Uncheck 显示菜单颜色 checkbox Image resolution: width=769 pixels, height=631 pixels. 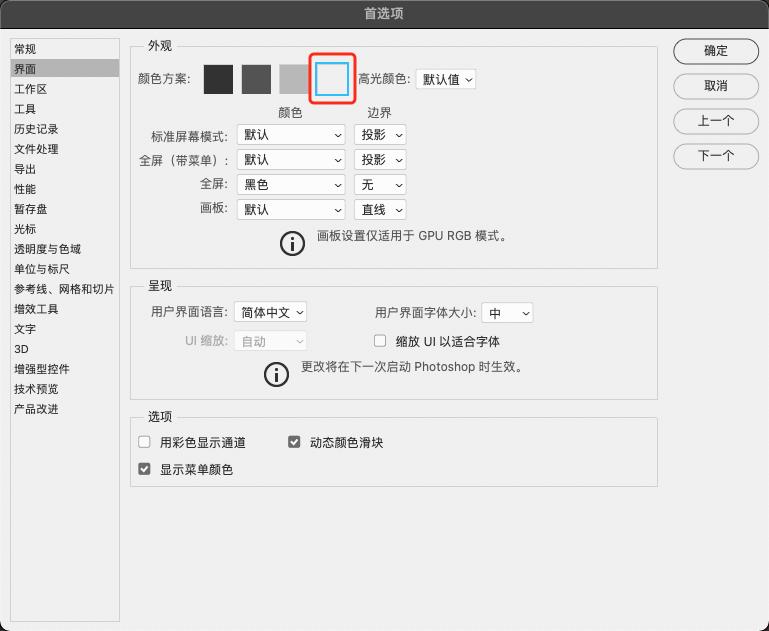pos(144,469)
